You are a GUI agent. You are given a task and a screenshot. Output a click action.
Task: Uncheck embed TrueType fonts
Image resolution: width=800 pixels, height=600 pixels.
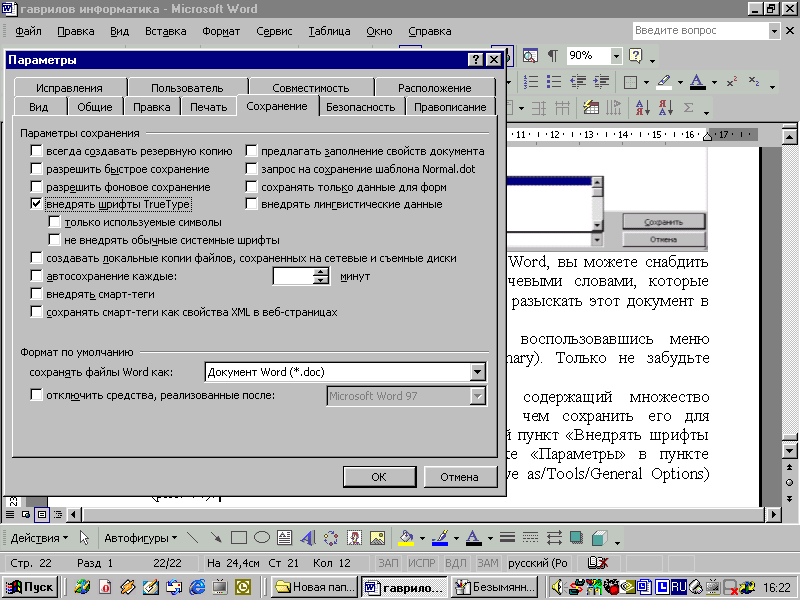coord(36,204)
